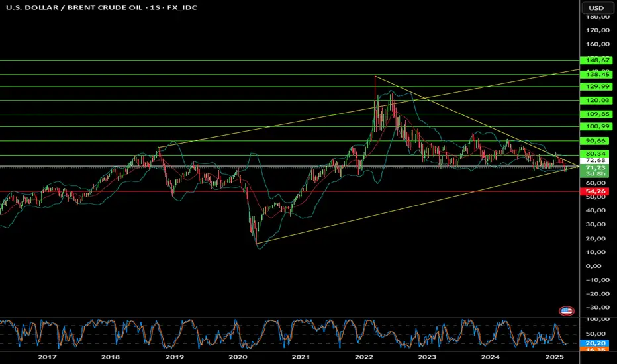Click the US flag icon
The image size is (617, 364).
click(x=567, y=310)
